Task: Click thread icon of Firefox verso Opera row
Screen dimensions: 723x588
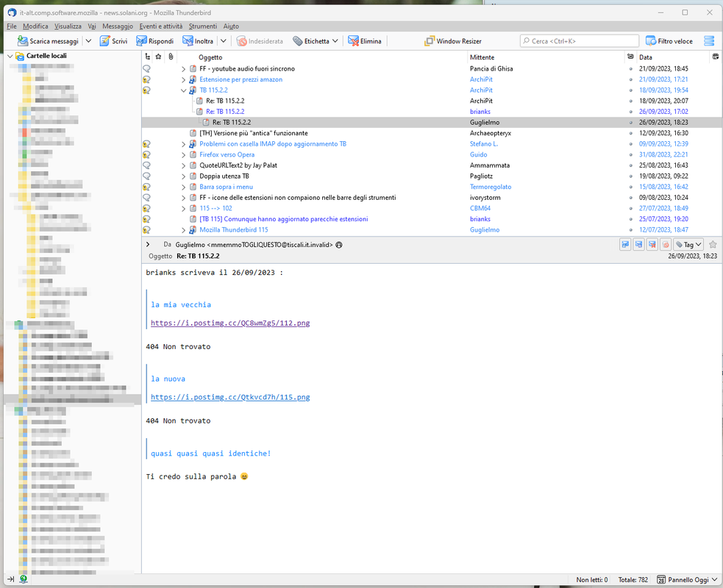Action: pos(146,155)
